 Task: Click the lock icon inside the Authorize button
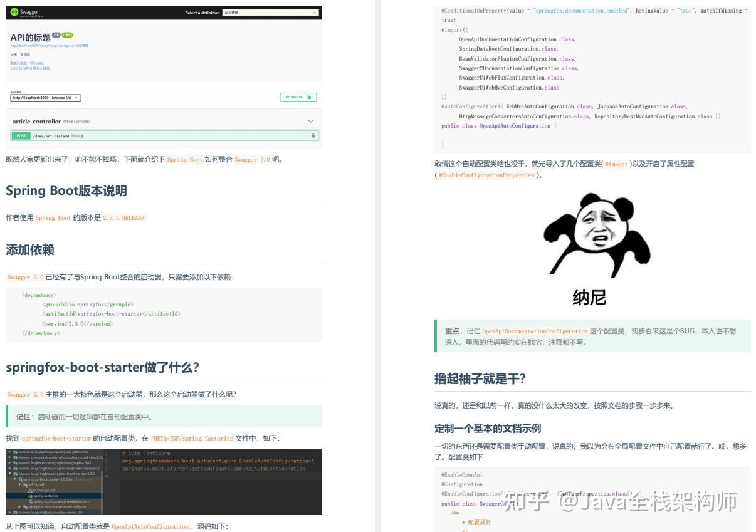[308, 97]
